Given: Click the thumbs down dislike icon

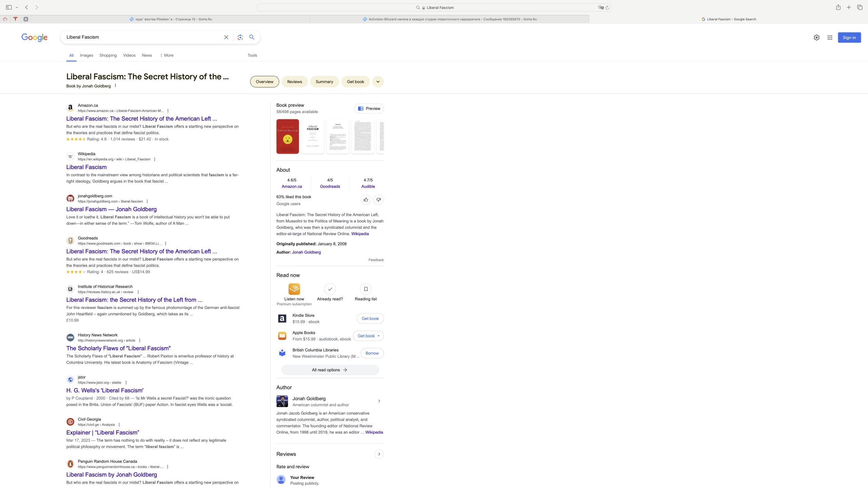Looking at the screenshot, I should (x=379, y=200).
